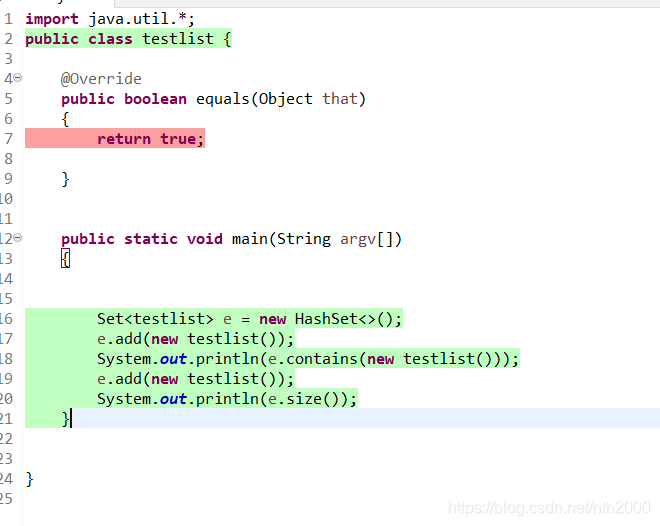Click 'e.add(new testlist());' on line 17
The height and width of the screenshot is (526, 660).
(195, 339)
